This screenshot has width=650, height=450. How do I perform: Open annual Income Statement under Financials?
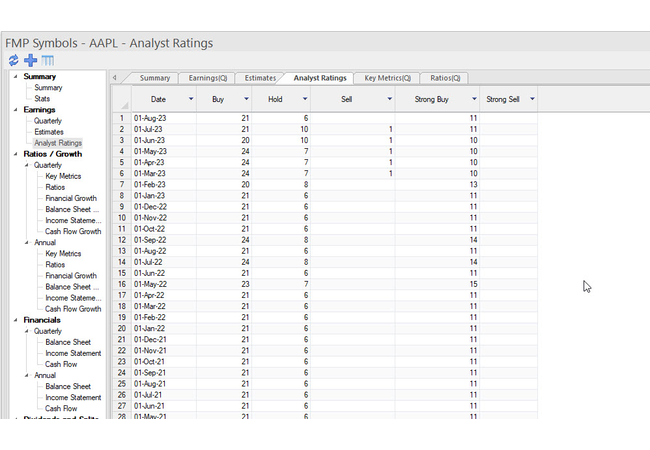click(73, 397)
